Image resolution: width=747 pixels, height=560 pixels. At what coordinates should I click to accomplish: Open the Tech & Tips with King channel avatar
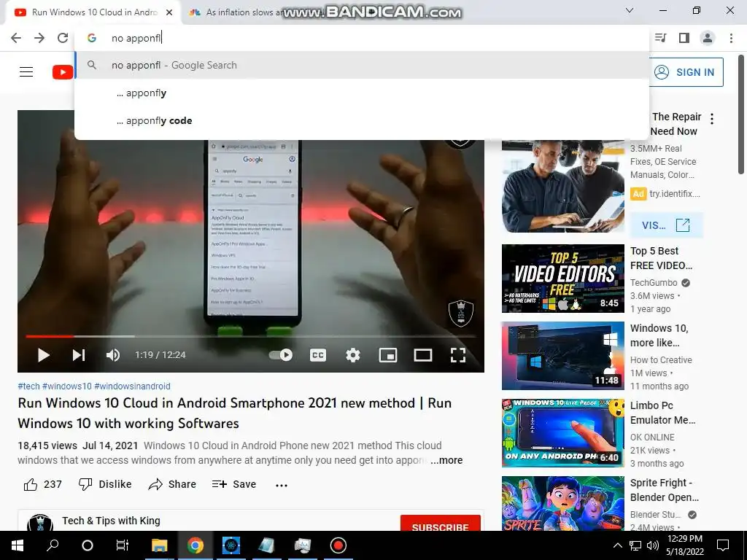coord(40,523)
